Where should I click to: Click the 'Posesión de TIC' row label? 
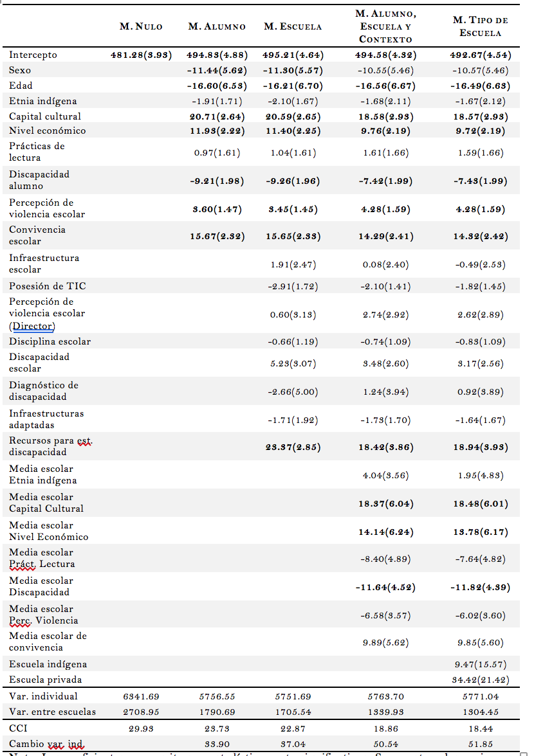coord(48,286)
